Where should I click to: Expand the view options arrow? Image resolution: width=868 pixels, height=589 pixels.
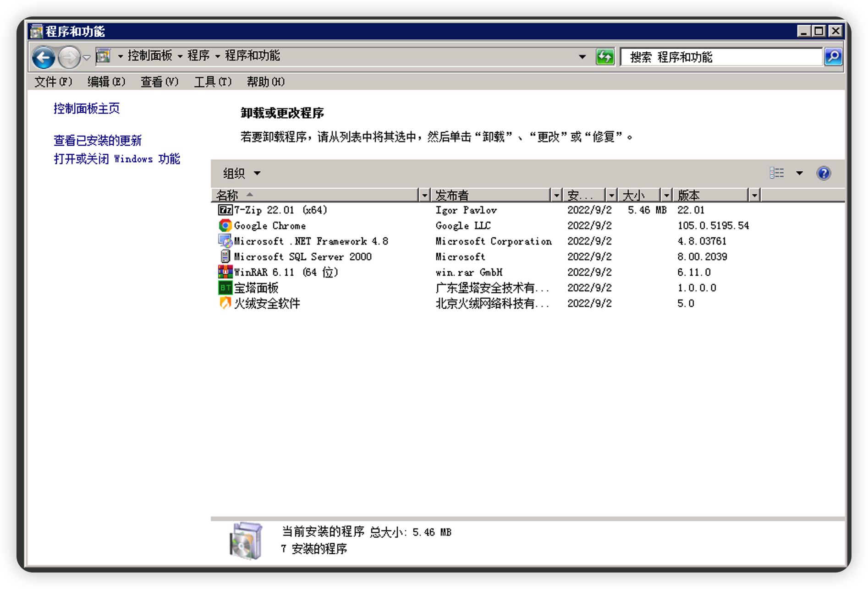click(799, 173)
